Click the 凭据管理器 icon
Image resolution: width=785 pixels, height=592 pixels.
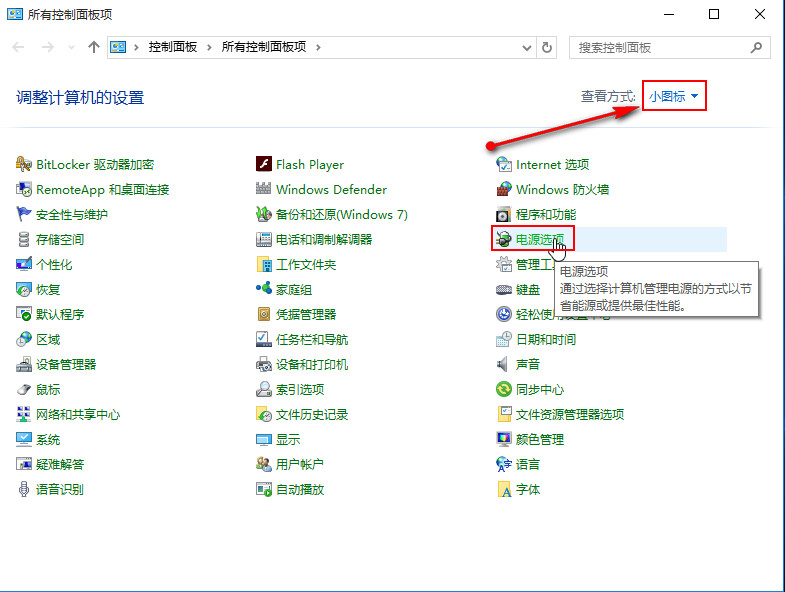click(264, 315)
